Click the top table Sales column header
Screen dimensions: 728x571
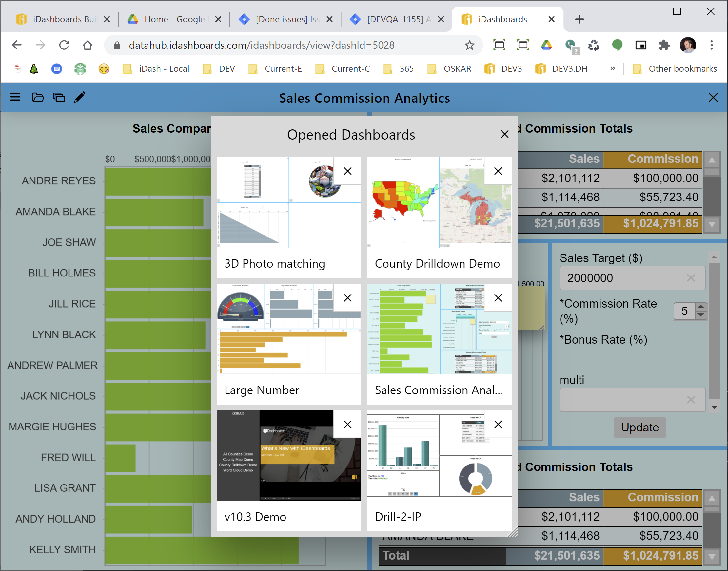(561, 159)
